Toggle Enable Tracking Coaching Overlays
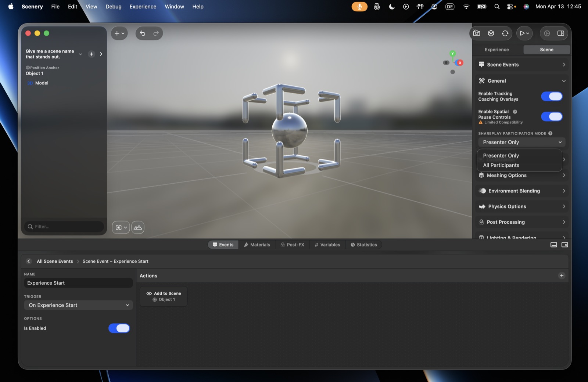Viewport: 588px width, 382px height. click(x=552, y=96)
